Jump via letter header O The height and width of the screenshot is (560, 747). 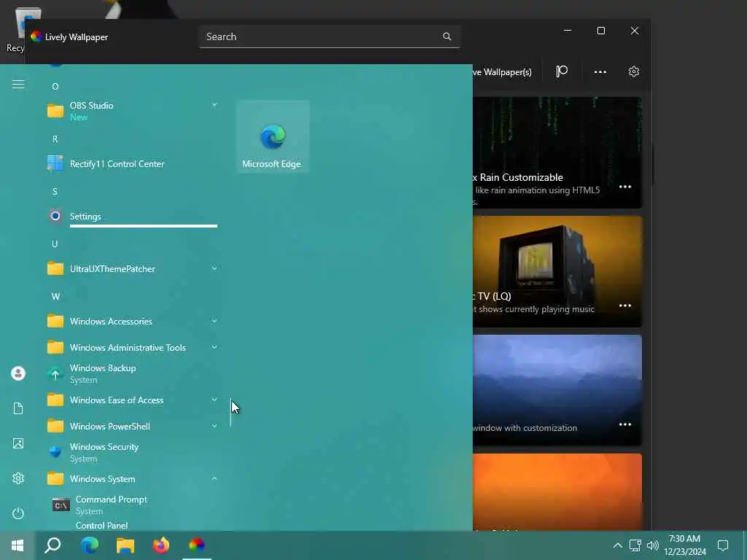click(x=55, y=87)
